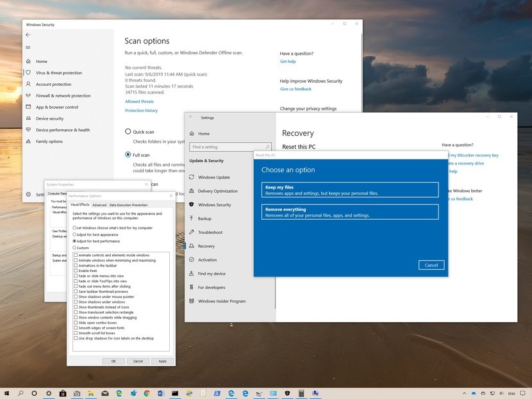The width and height of the screenshot is (532, 399).
Task: Enable Smooth edges of screen fonts
Action: (77, 329)
